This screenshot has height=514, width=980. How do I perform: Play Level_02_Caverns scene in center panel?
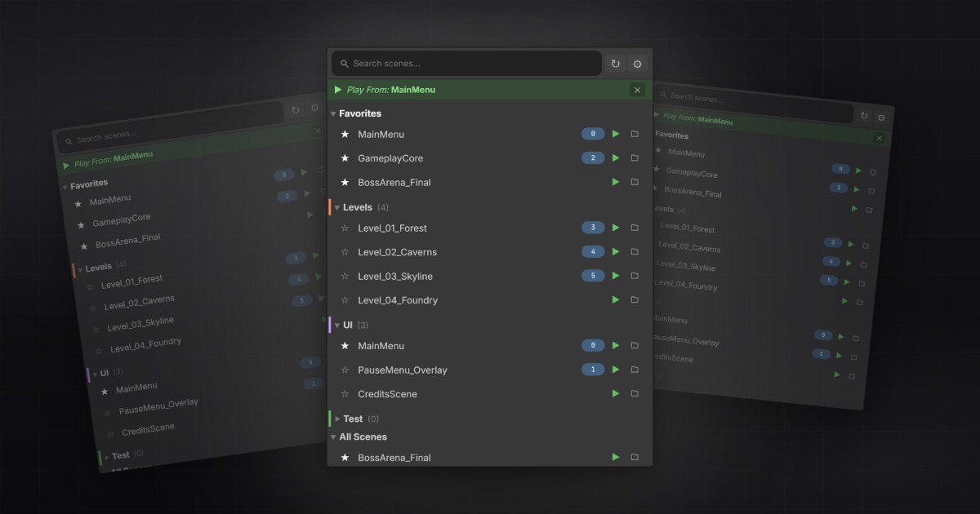coord(616,252)
